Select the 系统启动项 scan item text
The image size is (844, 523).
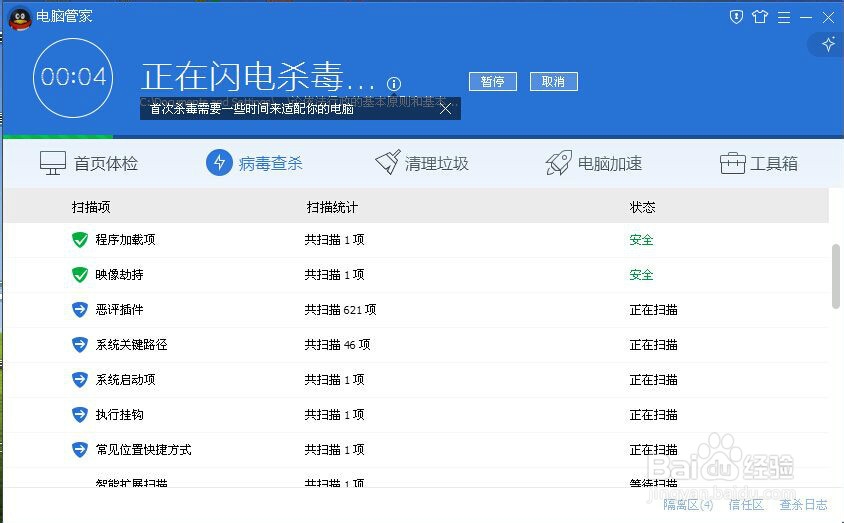click(125, 380)
